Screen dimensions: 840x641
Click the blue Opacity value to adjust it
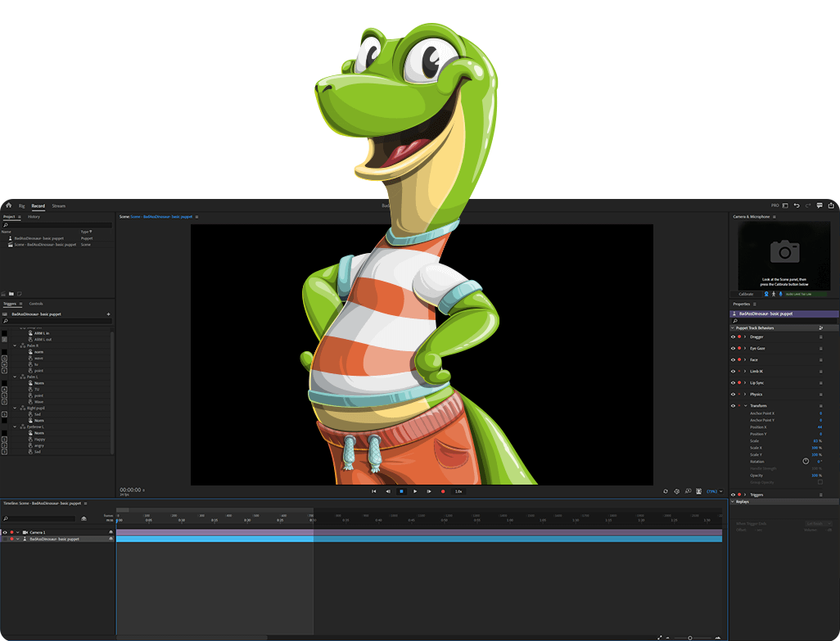814,476
